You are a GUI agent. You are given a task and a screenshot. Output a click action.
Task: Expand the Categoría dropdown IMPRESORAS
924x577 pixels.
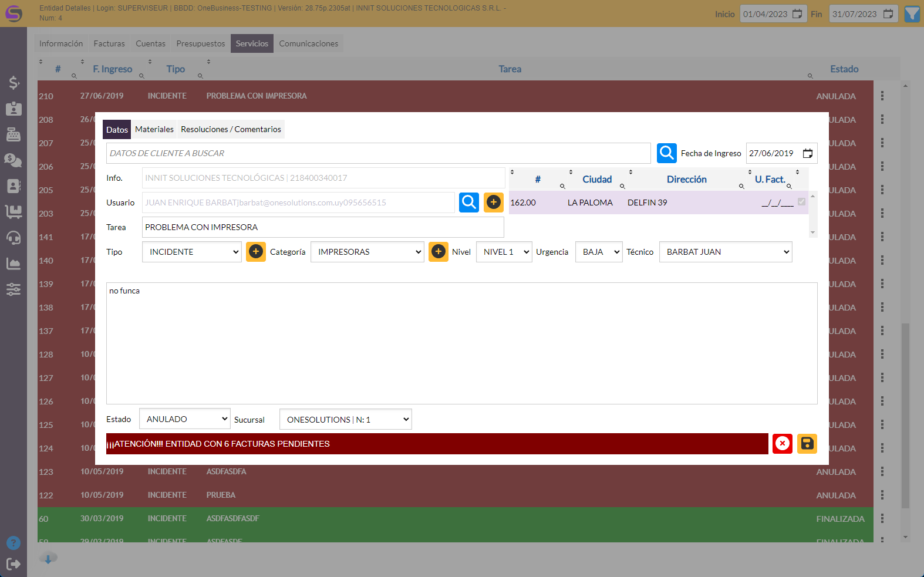tap(367, 252)
